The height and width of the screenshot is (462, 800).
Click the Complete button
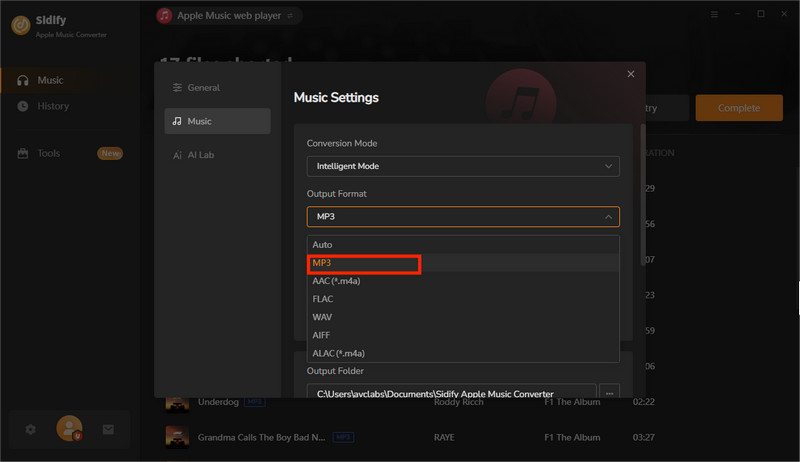[739, 108]
